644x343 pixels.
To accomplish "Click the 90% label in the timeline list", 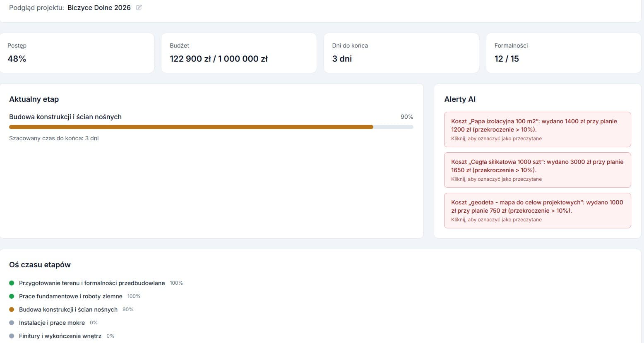I will click(128, 309).
